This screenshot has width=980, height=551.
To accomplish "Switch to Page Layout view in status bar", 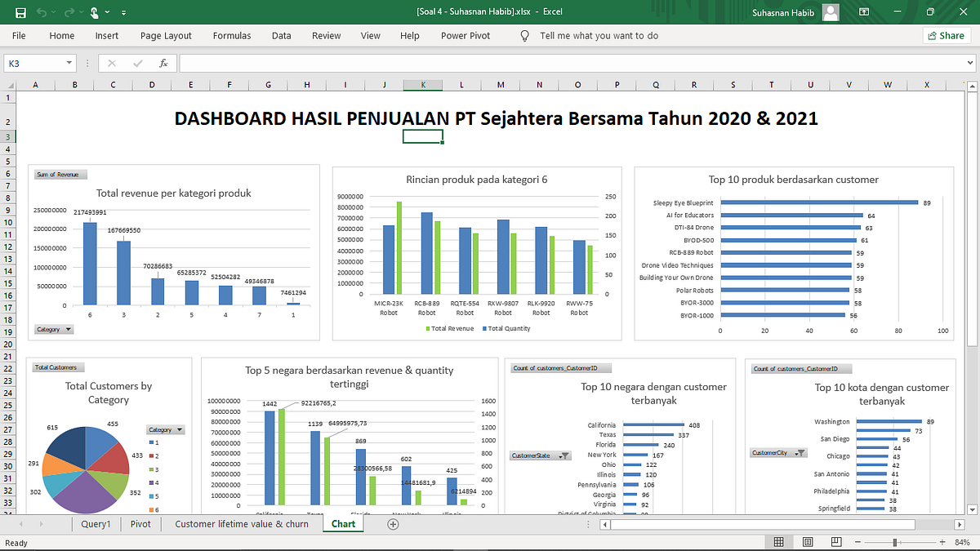I will (807, 541).
